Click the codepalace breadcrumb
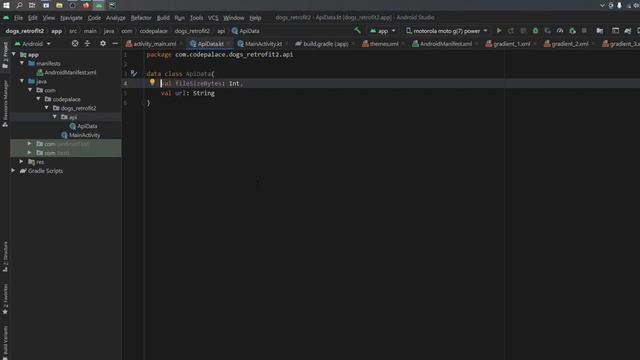 coord(153,31)
